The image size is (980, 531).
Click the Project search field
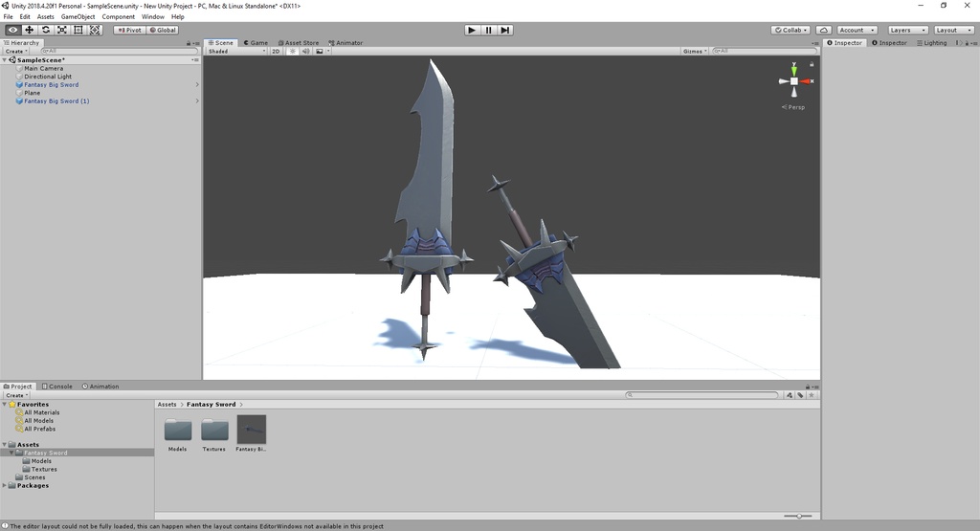click(702, 395)
